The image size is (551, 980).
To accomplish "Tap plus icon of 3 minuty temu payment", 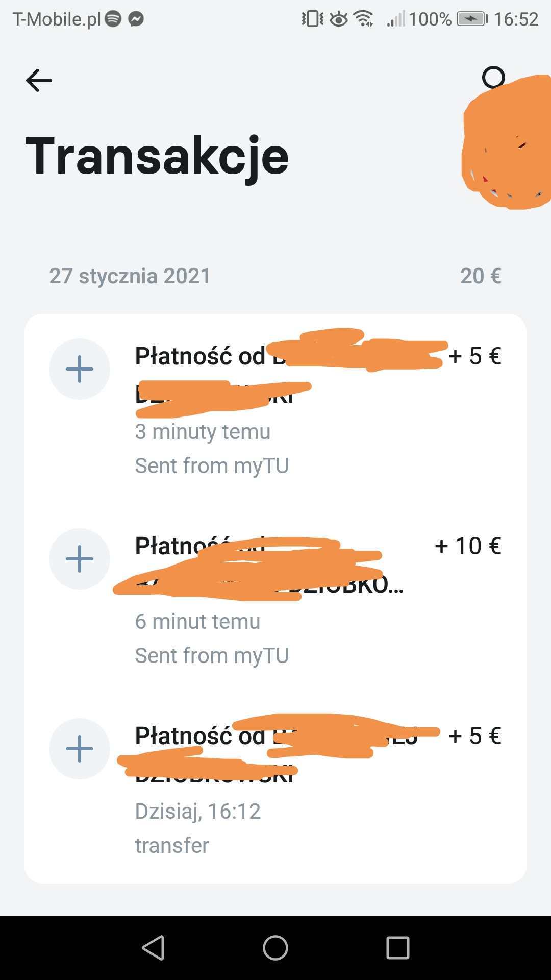I will (x=80, y=369).
